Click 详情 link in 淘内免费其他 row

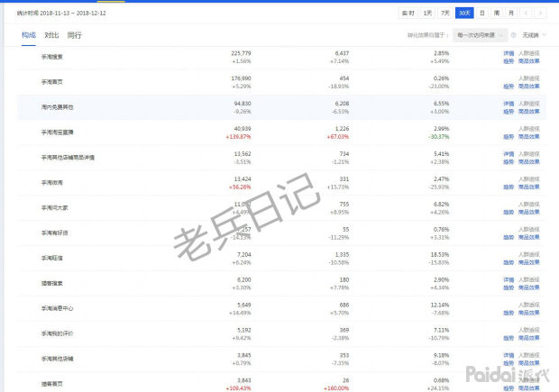[509, 104]
